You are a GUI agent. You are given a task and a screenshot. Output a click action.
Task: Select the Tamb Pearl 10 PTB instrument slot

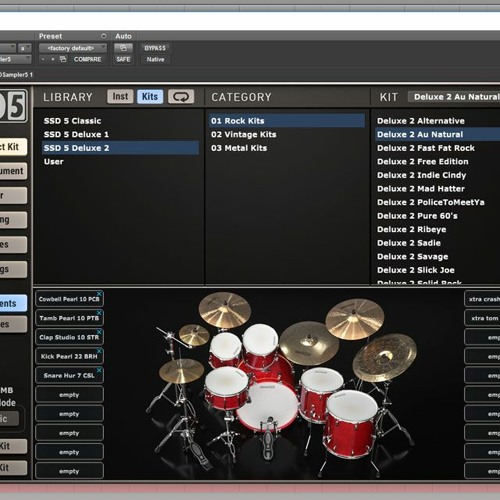[69, 318]
